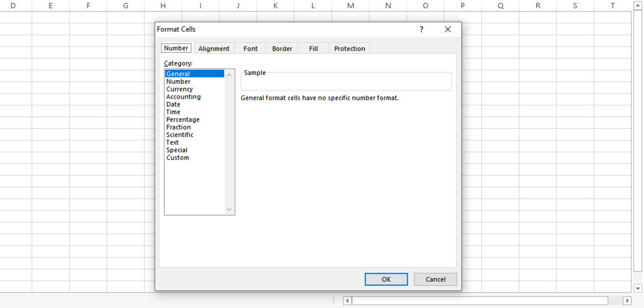644x308 pixels.
Task: Click vertical scrollbar down arrow
Action: tap(638, 288)
